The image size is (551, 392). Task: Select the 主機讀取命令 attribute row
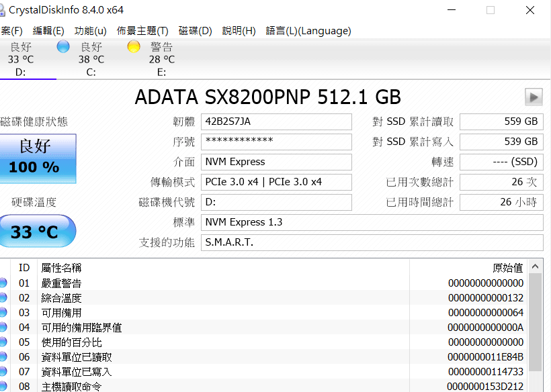263,386
